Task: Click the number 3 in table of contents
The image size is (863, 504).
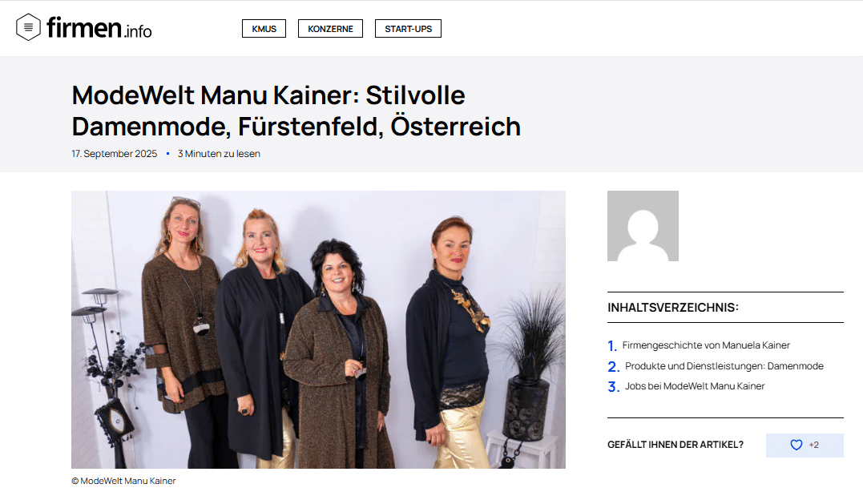Action: tap(614, 387)
